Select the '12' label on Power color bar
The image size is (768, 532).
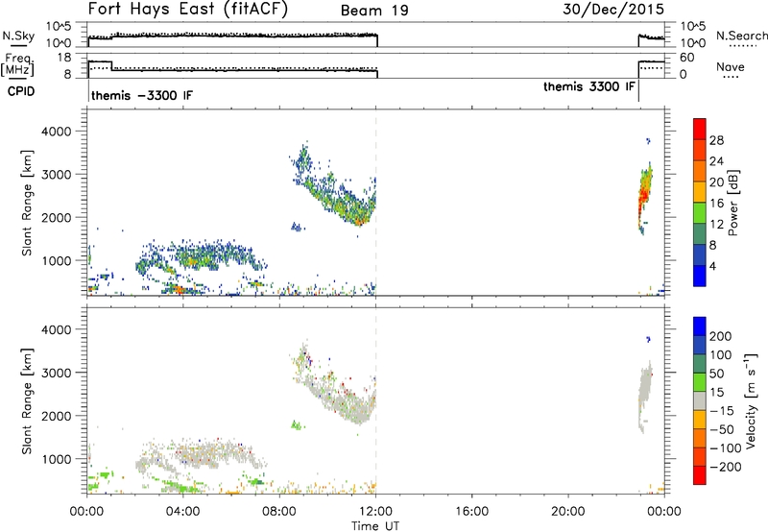point(716,225)
